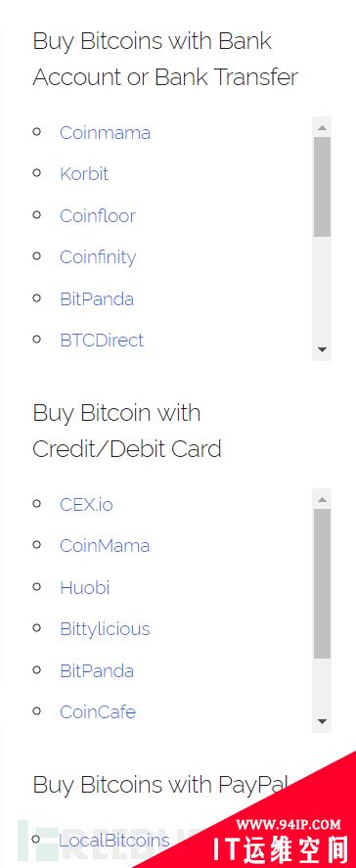
Task: Open the CoinCafe link
Action: 98,711
